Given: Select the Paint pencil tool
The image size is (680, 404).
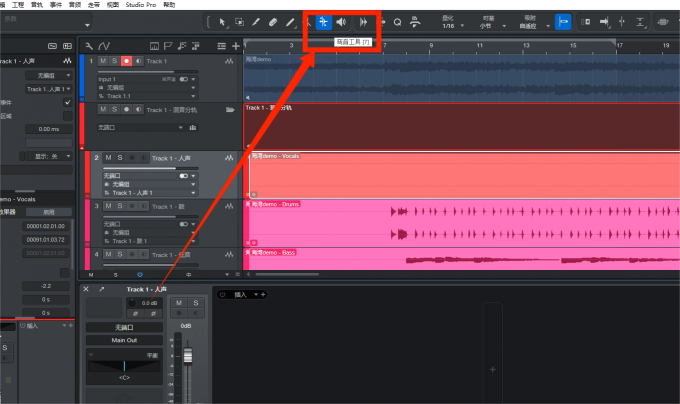Looking at the screenshot, I should [x=290, y=22].
